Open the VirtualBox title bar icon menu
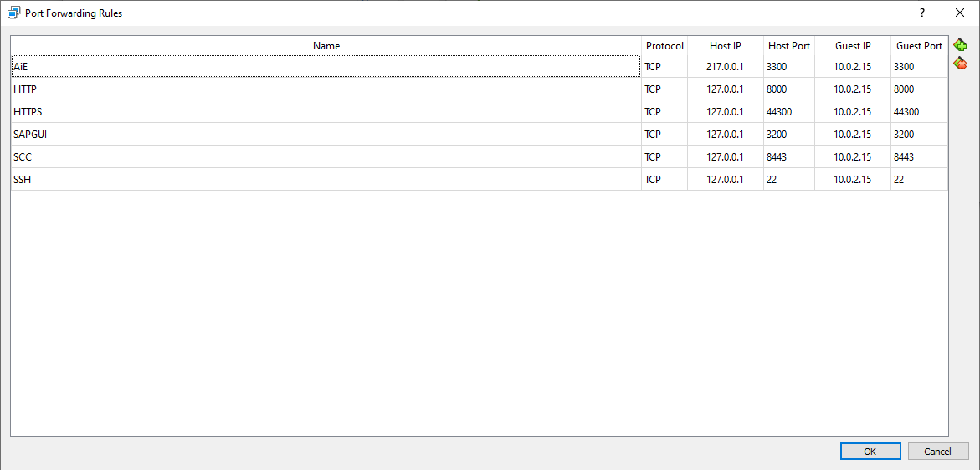 tap(13, 13)
